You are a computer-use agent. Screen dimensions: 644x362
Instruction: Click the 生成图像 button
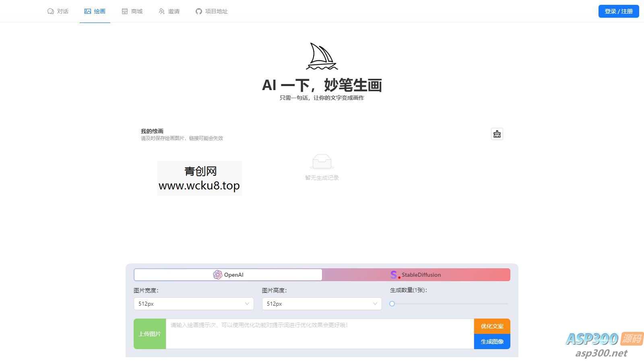click(492, 341)
